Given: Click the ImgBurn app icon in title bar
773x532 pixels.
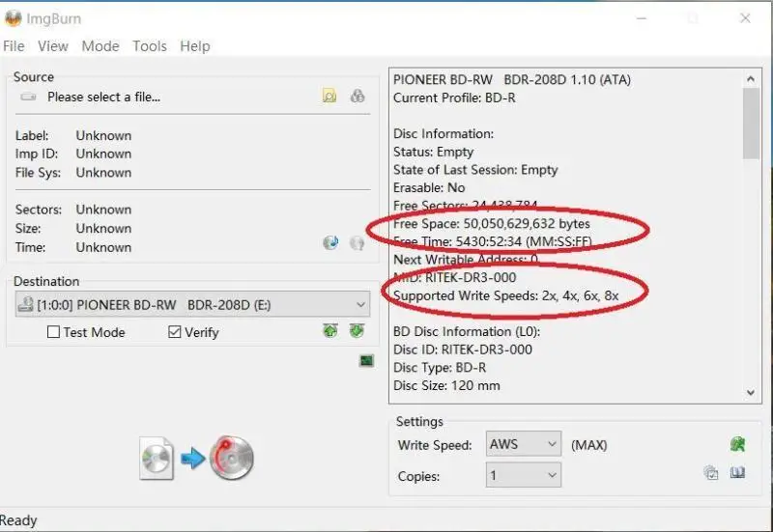Looking at the screenshot, I should tap(14, 18).
